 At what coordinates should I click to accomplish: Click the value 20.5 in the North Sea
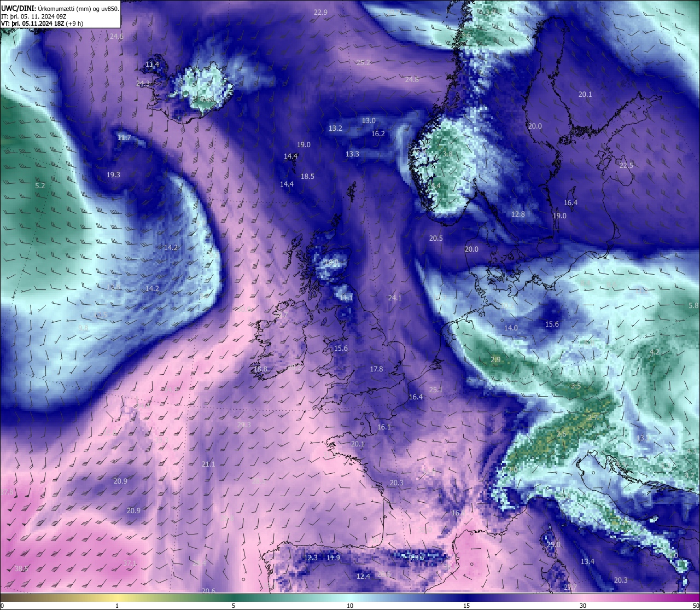click(x=436, y=238)
